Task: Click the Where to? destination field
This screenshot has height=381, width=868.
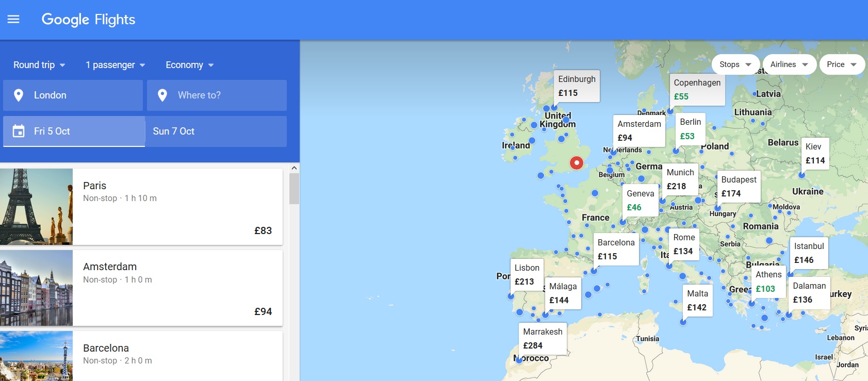Action: click(x=217, y=95)
